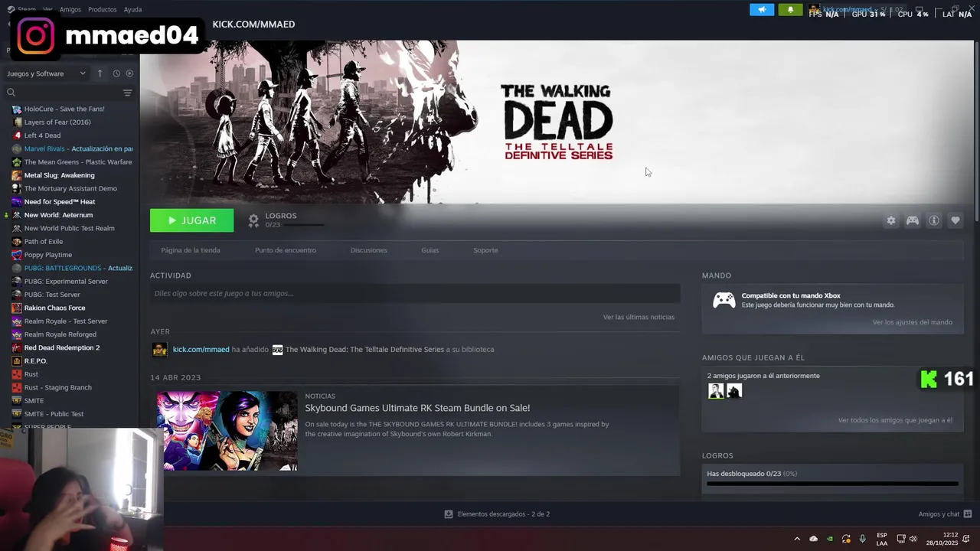This screenshot has width=980, height=551.
Task: Switch to Discusiones tab
Action: click(x=368, y=250)
